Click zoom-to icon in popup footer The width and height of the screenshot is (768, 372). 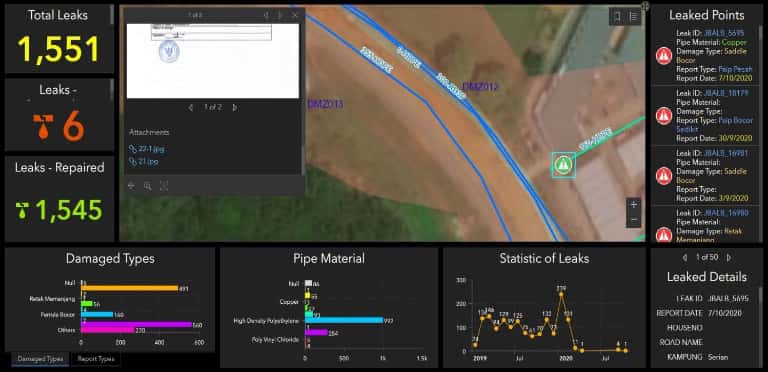click(x=147, y=186)
